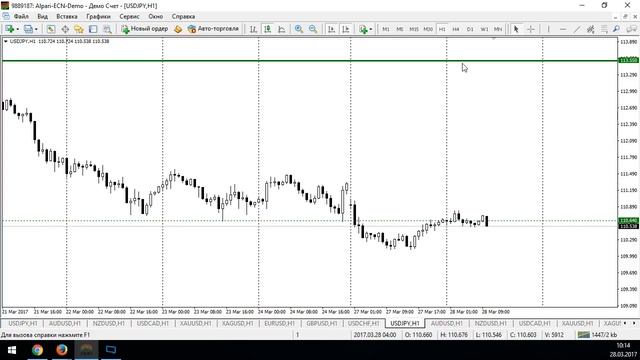Expand the new chart dropdown arrow
Viewport: 640px width, 360px height.
pos(17,29)
